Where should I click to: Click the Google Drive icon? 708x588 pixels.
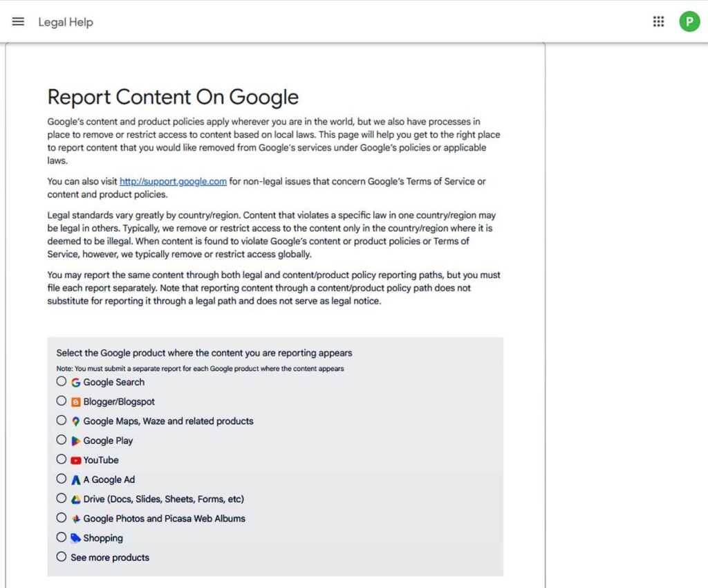click(75, 498)
